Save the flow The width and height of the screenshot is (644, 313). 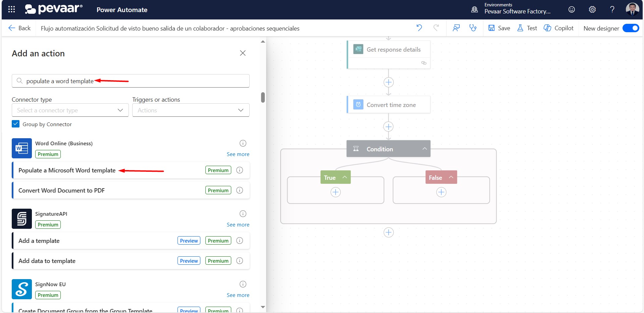pos(499,28)
